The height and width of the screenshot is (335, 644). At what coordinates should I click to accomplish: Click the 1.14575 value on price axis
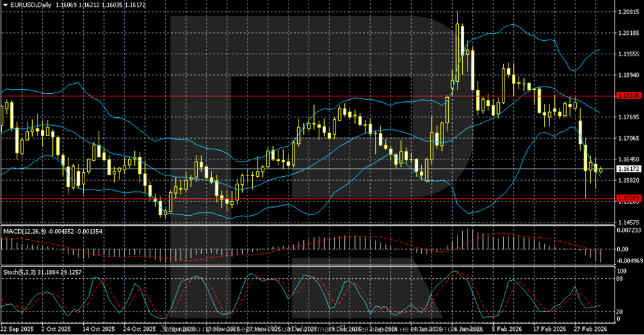click(x=628, y=222)
